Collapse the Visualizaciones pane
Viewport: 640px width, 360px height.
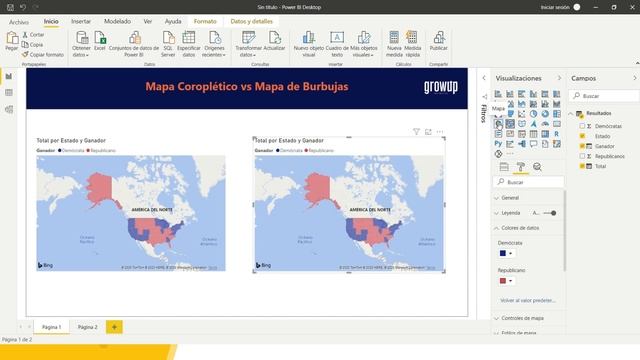click(559, 78)
